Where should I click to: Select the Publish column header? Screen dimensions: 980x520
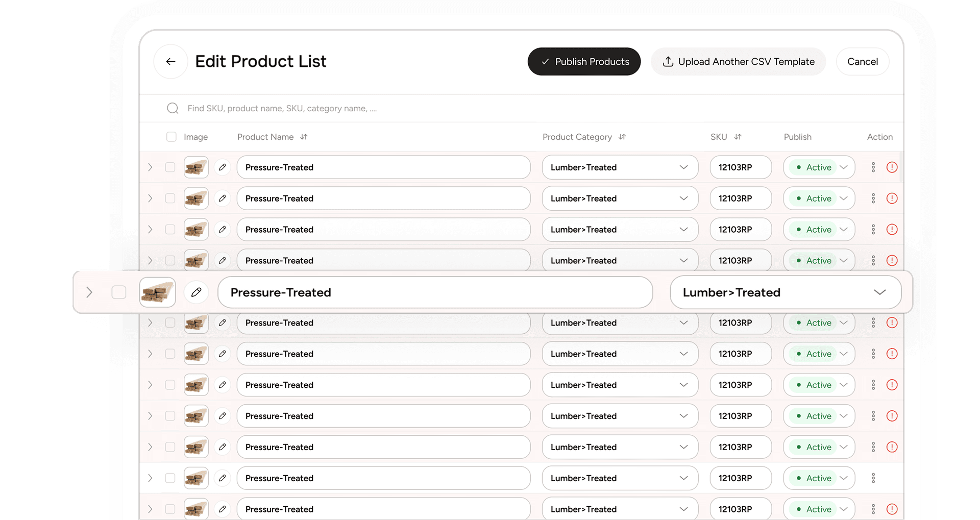click(797, 137)
